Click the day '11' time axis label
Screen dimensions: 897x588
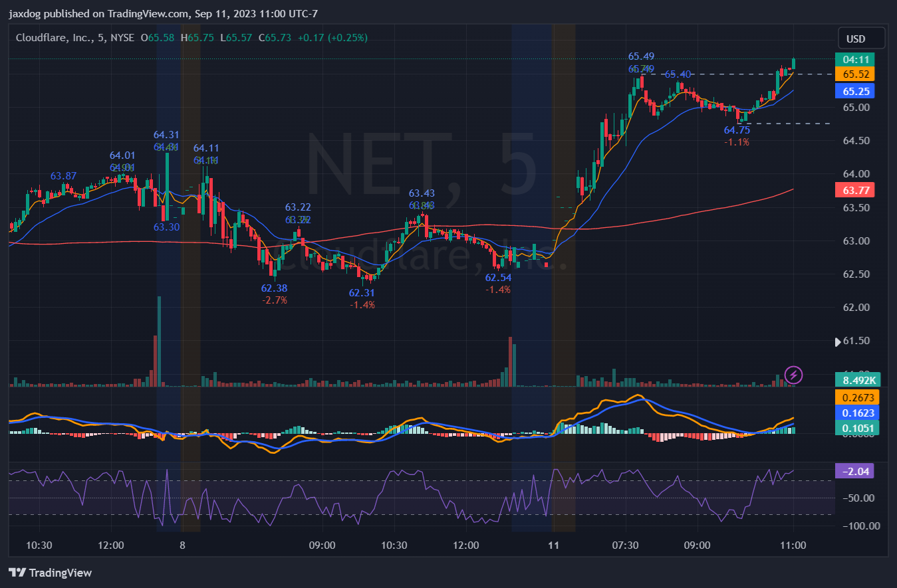pos(553,545)
